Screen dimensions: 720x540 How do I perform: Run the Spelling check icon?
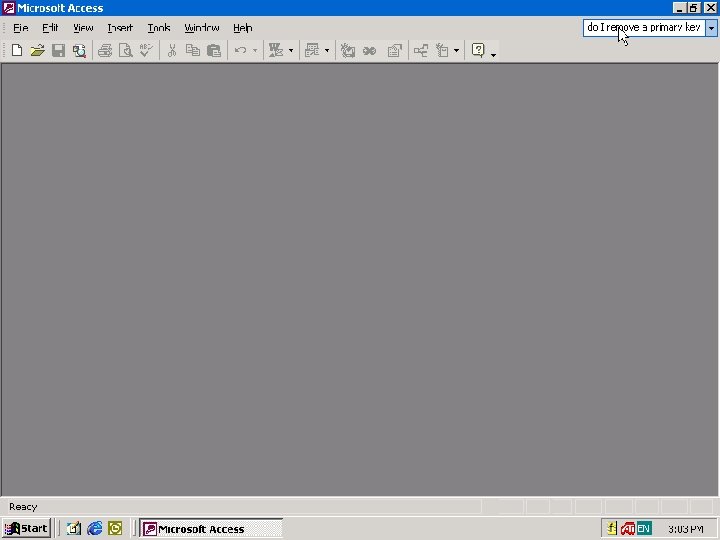pos(146,50)
